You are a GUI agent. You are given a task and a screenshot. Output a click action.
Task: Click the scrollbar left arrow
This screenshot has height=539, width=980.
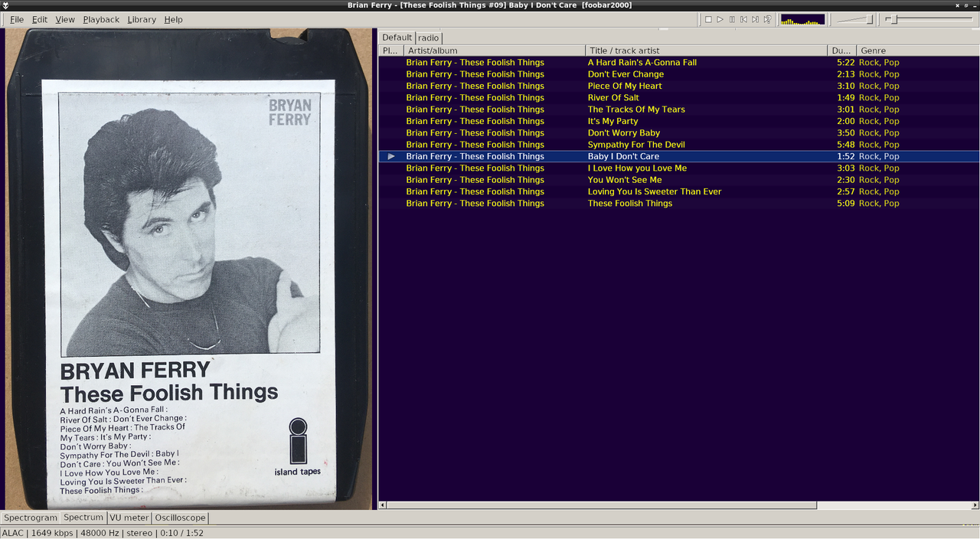(383, 505)
